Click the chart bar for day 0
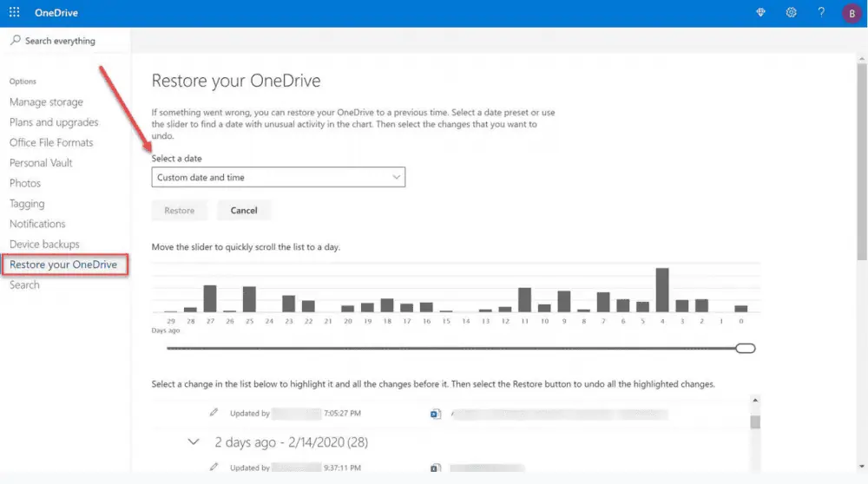The height and width of the screenshot is (484, 868). point(740,309)
